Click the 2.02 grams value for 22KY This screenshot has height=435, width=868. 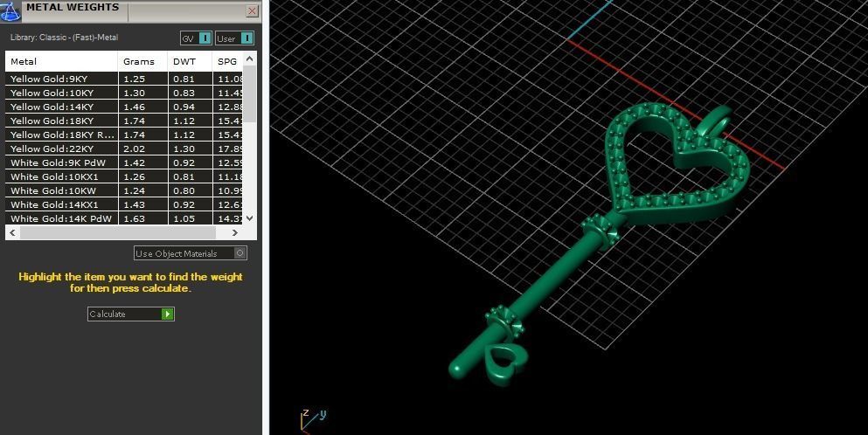pos(135,148)
